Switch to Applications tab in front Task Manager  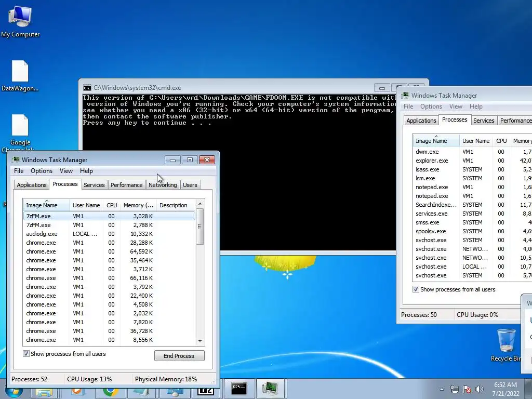pos(32,185)
